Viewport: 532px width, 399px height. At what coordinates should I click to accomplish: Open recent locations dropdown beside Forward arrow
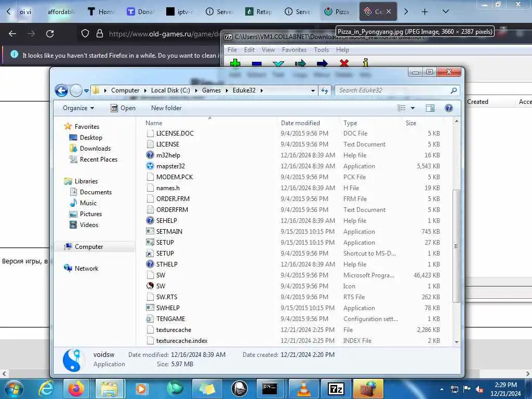coord(87,90)
